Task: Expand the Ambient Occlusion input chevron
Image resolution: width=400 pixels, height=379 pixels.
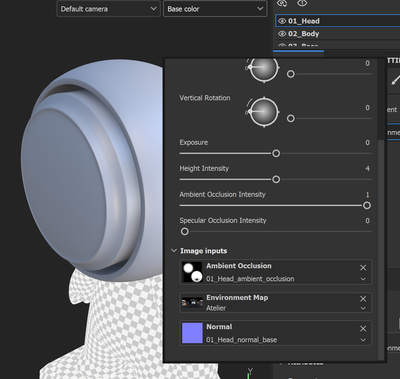Action: tap(363, 279)
